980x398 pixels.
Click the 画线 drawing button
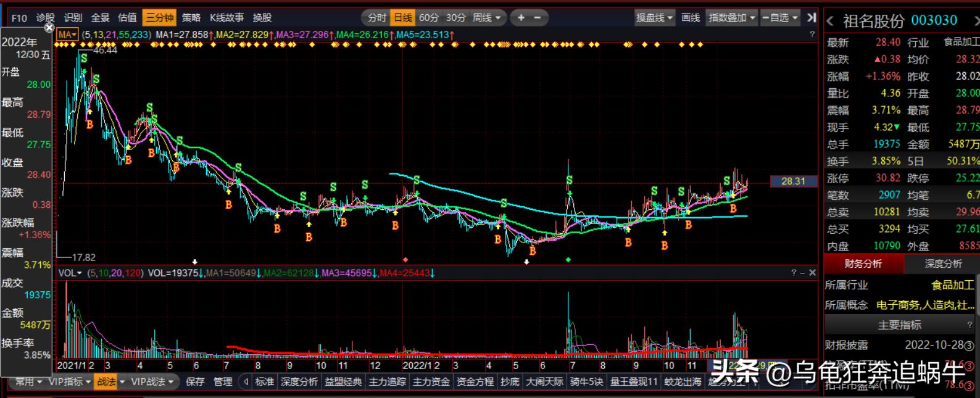tap(691, 18)
